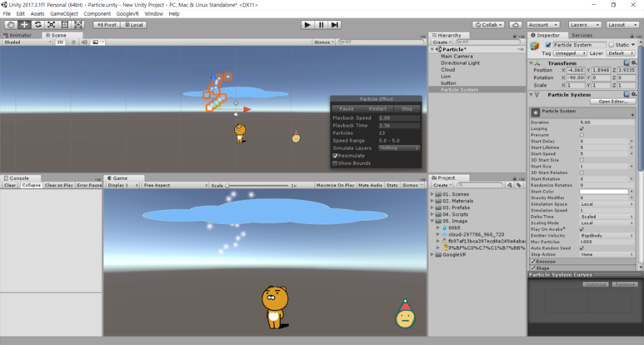The height and width of the screenshot is (345, 644).
Task: Collapse the 05. Image folder
Action: point(432,221)
